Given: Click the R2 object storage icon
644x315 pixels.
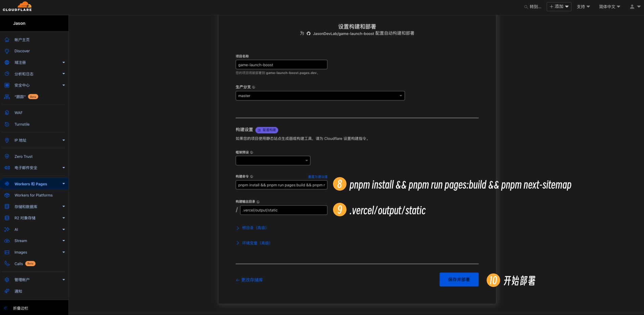Looking at the screenshot, I should 7,218.
